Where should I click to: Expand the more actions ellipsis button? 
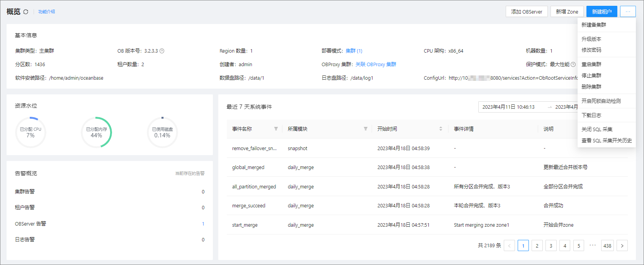pos(628,12)
